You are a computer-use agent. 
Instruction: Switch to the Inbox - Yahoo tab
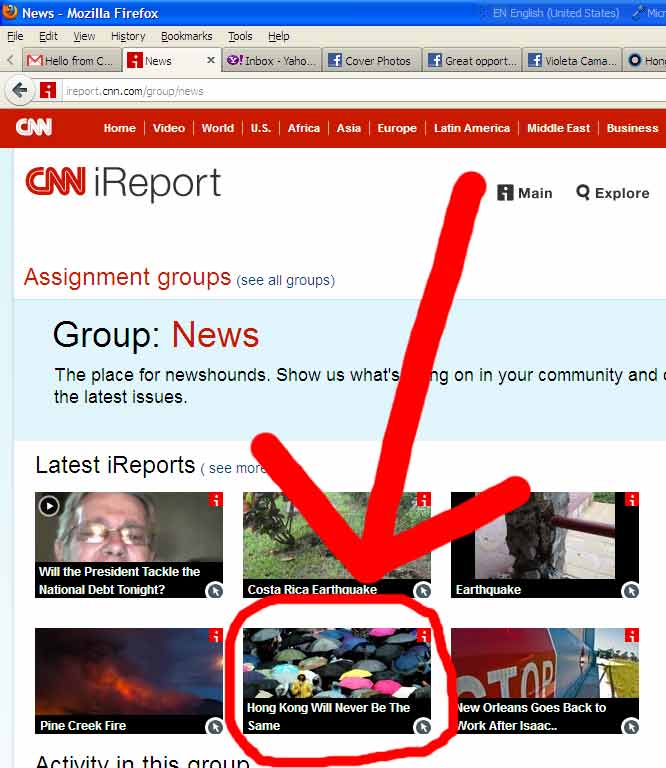272,60
